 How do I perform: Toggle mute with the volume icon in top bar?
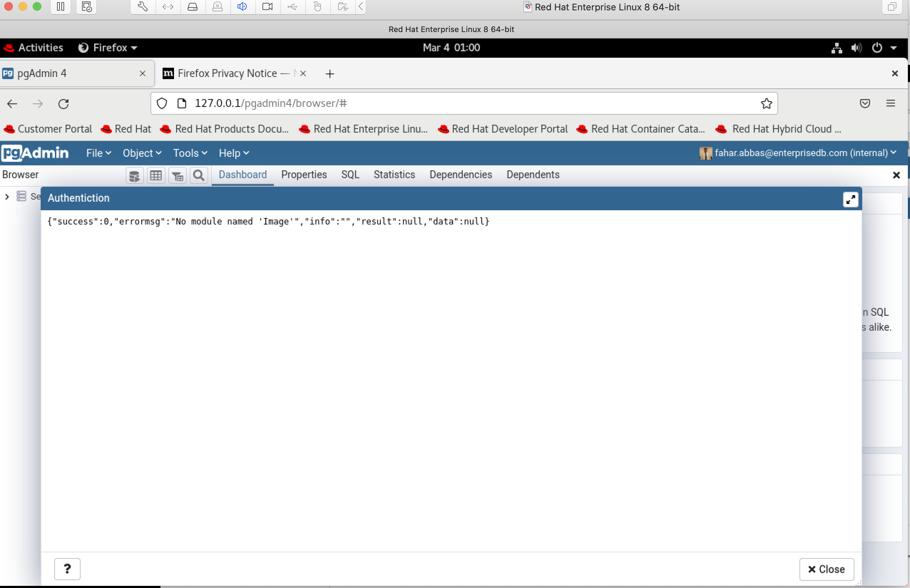(856, 48)
